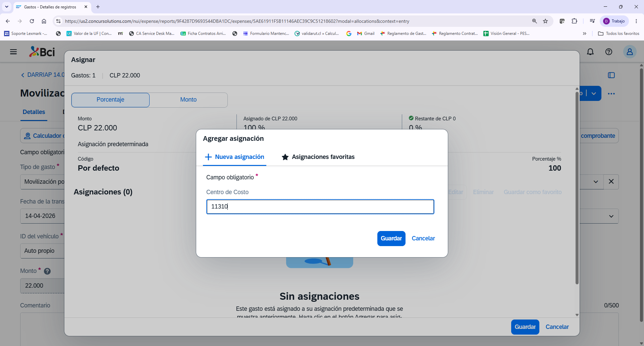Click the Asignar dialog vertical scrollbar

(577, 188)
